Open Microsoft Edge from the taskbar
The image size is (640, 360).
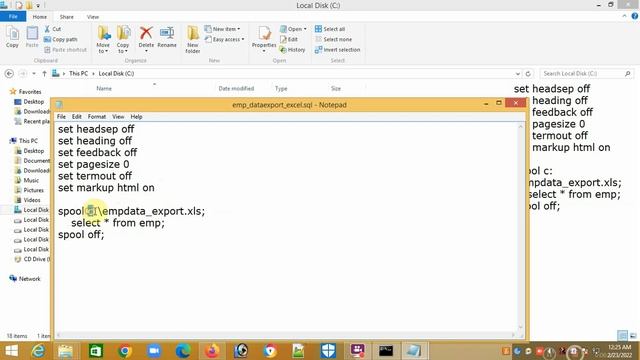(183, 351)
